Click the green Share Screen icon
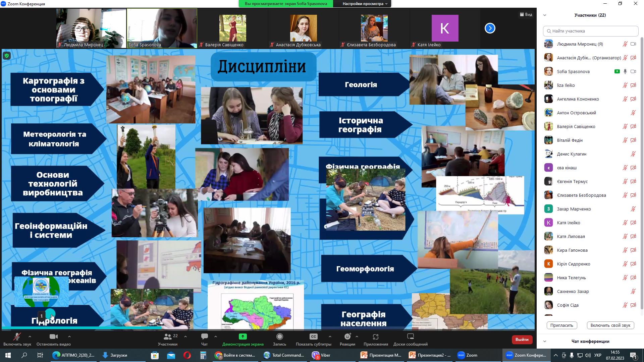 [243, 337]
